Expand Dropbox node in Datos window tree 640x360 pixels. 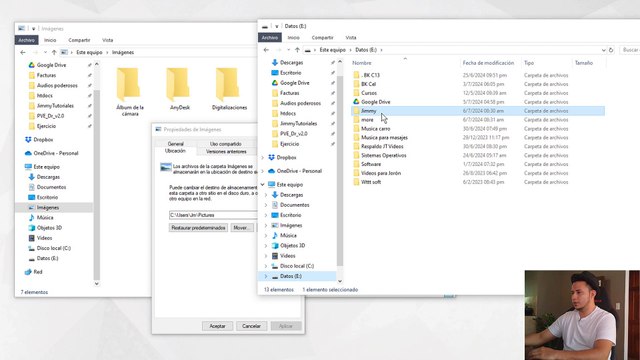pyautogui.click(x=263, y=158)
